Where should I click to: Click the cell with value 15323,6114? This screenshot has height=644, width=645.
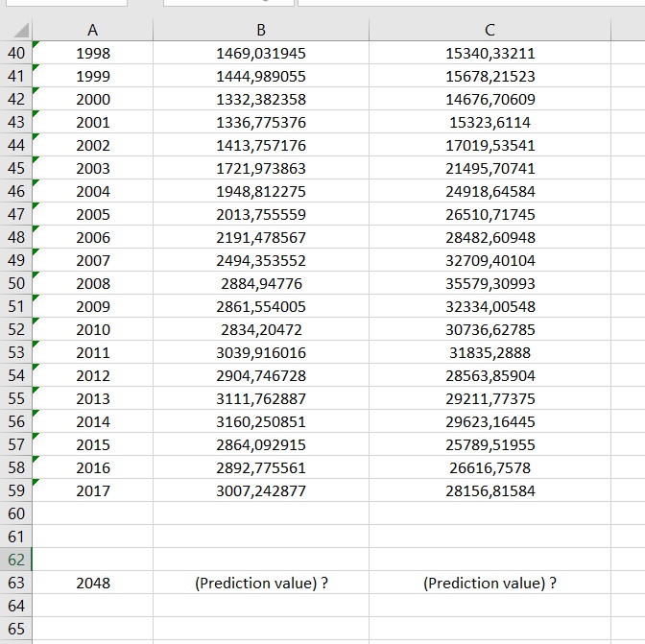click(490, 123)
